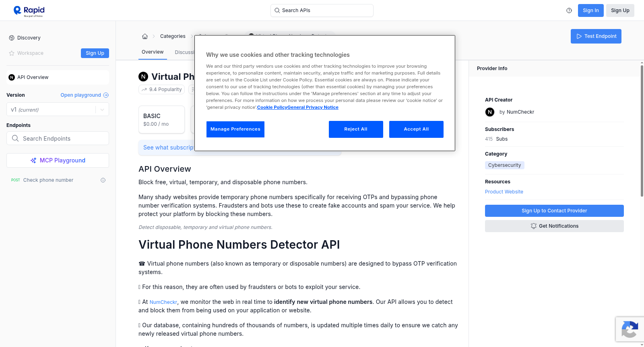Viewport: 644px width, 347px height.
Task: Expand the v1 (current) version dropdown
Action: [x=58, y=110]
